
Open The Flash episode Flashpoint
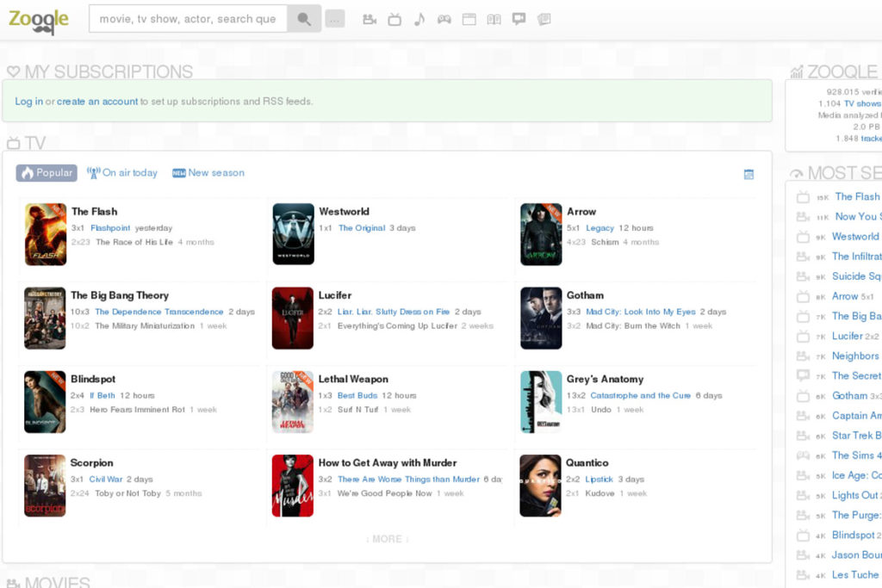pos(110,228)
